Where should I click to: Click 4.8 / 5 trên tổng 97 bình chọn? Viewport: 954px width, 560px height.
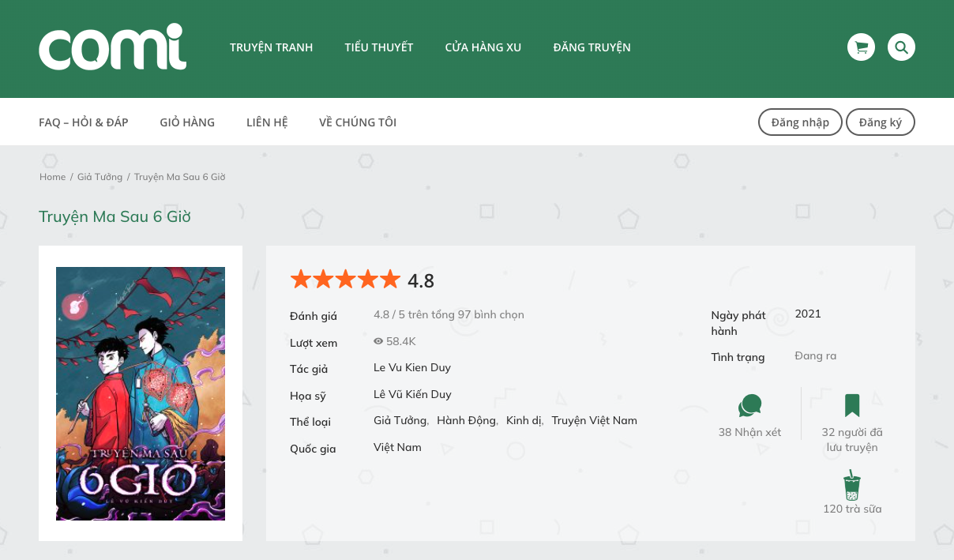(449, 314)
